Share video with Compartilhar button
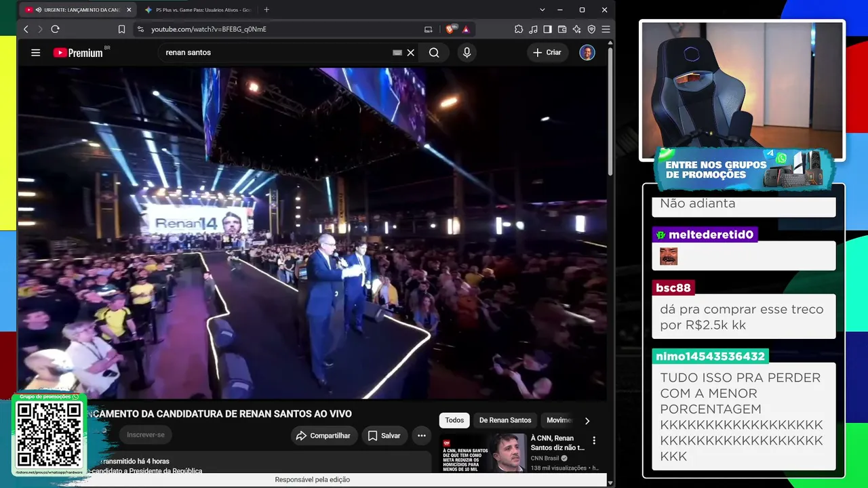Viewport: 868px width, 488px height. tap(323, 436)
